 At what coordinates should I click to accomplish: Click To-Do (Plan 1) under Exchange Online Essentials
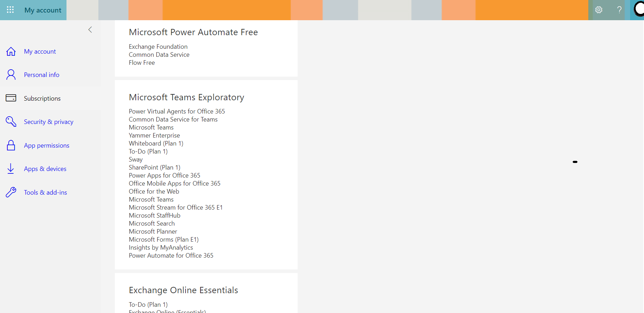(x=148, y=305)
